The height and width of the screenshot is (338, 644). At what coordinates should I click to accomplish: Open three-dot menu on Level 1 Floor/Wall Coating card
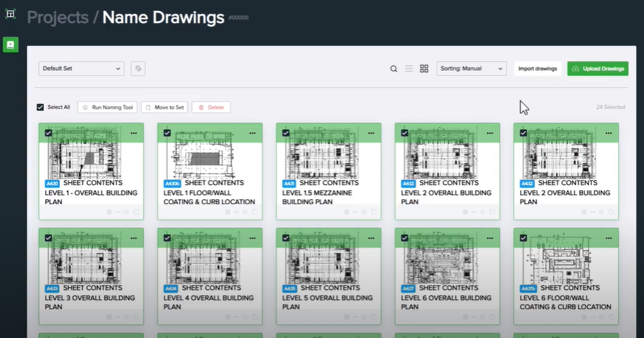[252, 133]
